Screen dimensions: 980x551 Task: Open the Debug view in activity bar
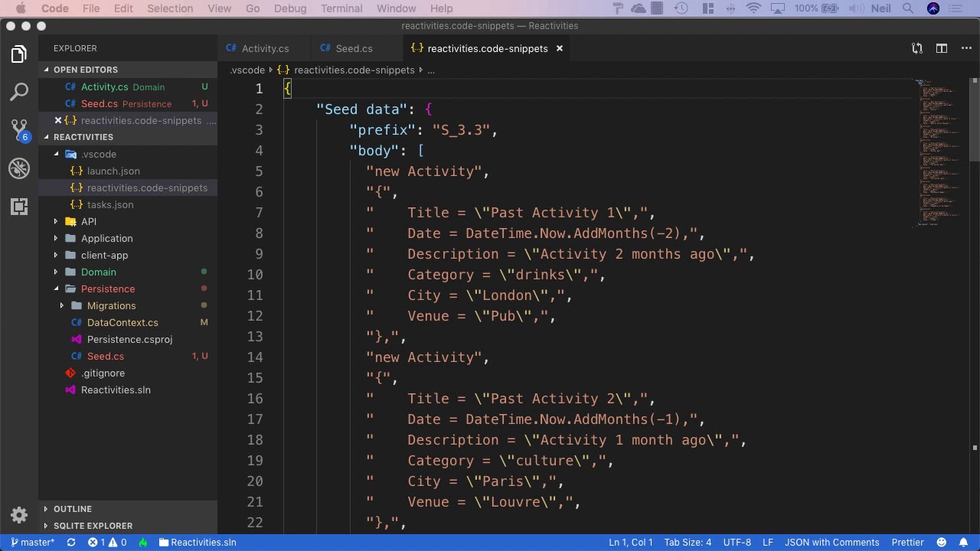pos(19,168)
